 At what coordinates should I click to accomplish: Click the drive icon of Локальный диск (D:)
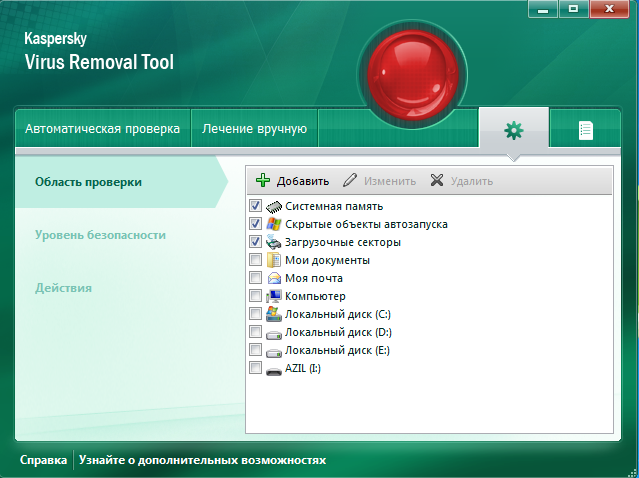(274, 335)
